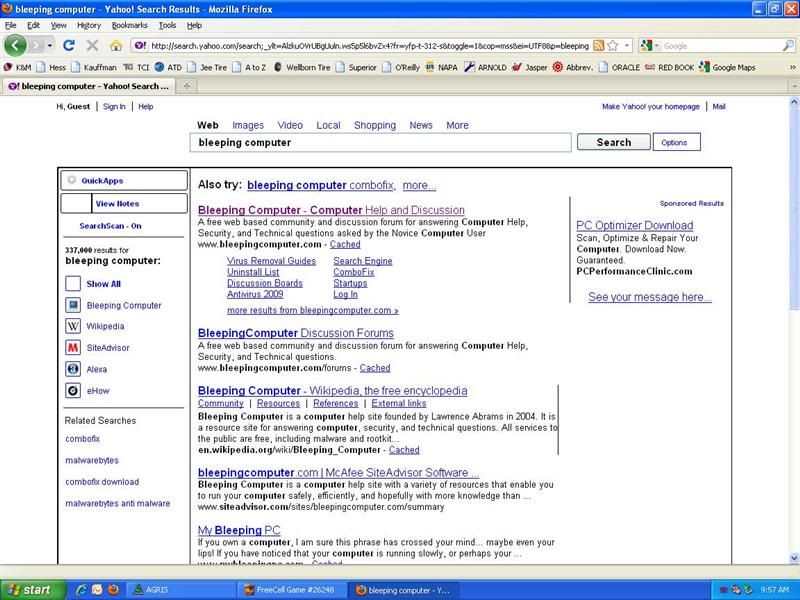
Task: Switch to the Shopping search tab
Action: pos(375,125)
